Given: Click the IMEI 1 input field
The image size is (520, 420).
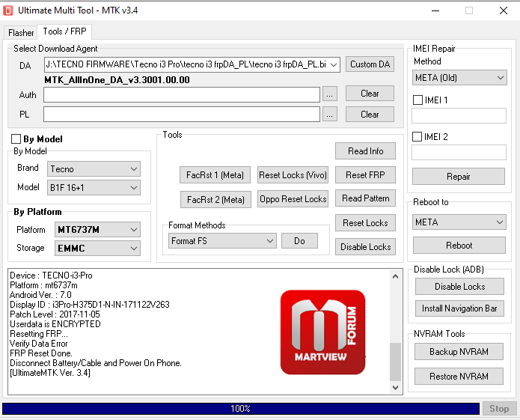Looking at the screenshot, I should pyautogui.click(x=459, y=116).
